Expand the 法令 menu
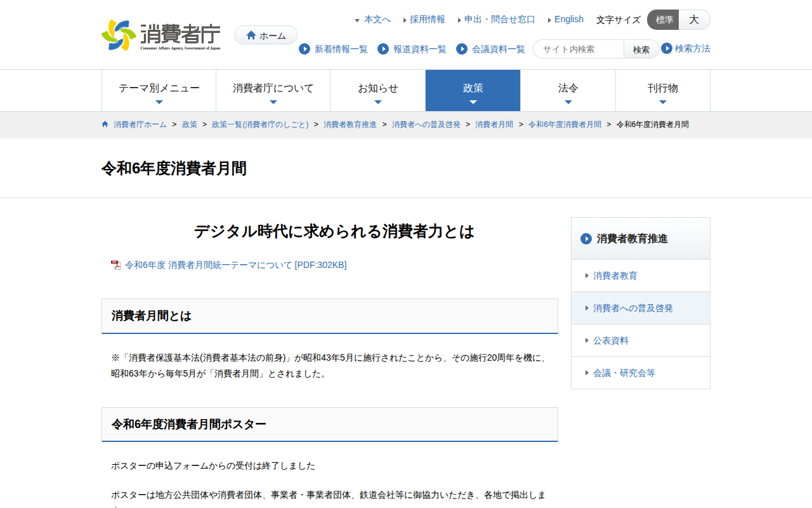The width and height of the screenshot is (812, 508). pyautogui.click(x=568, y=91)
